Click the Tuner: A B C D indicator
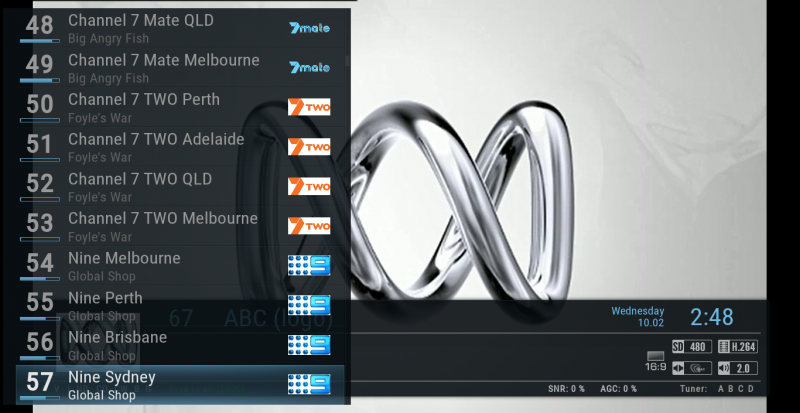This screenshot has width=800, height=413. point(717,389)
